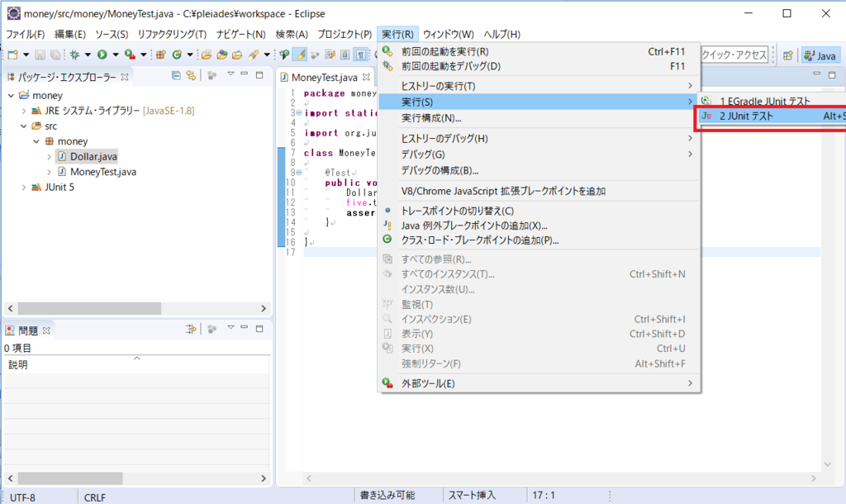The width and height of the screenshot is (846, 504).
Task: Expand MoneyTest.java tree node
Action: tap(49, 172)
